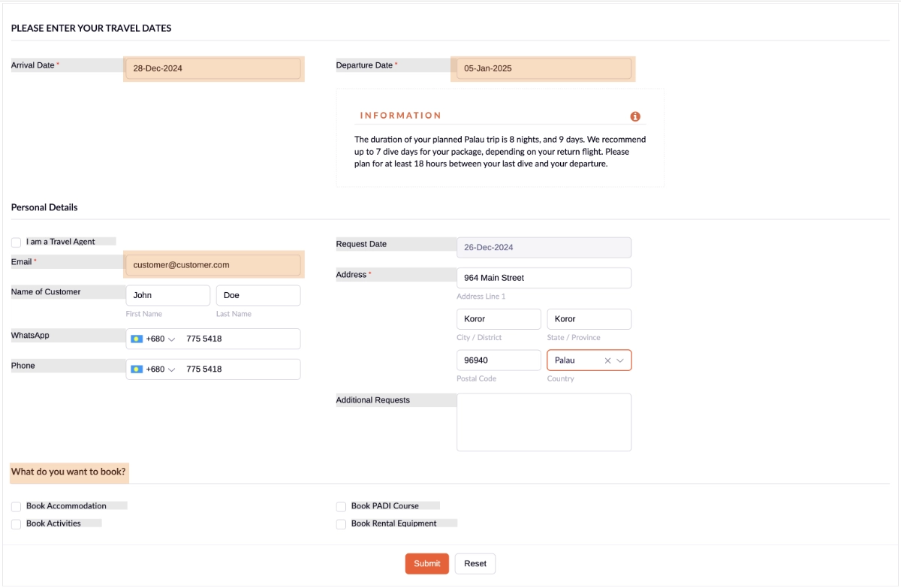
Task: Click the Palau flag in the Phone field
Action: point(137,369)
